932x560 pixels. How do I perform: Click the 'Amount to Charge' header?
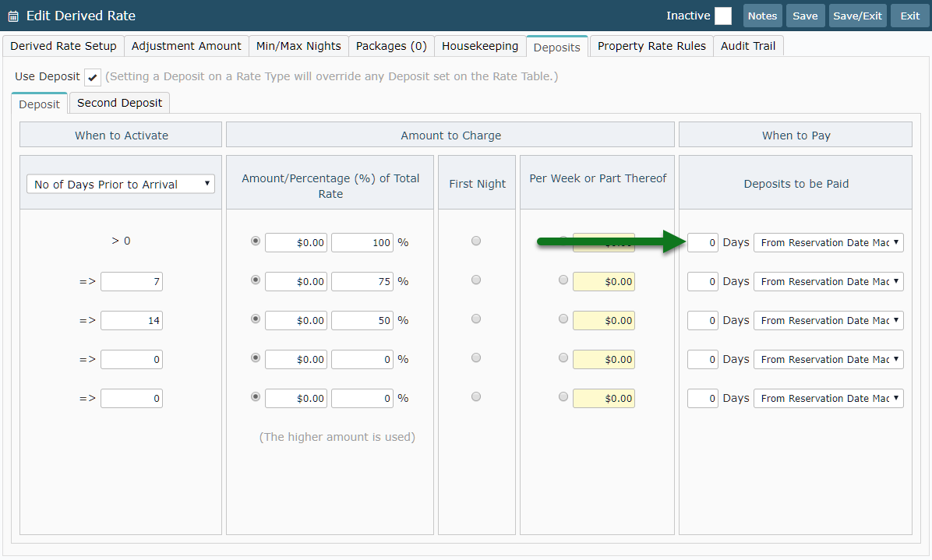pos(450,135)
